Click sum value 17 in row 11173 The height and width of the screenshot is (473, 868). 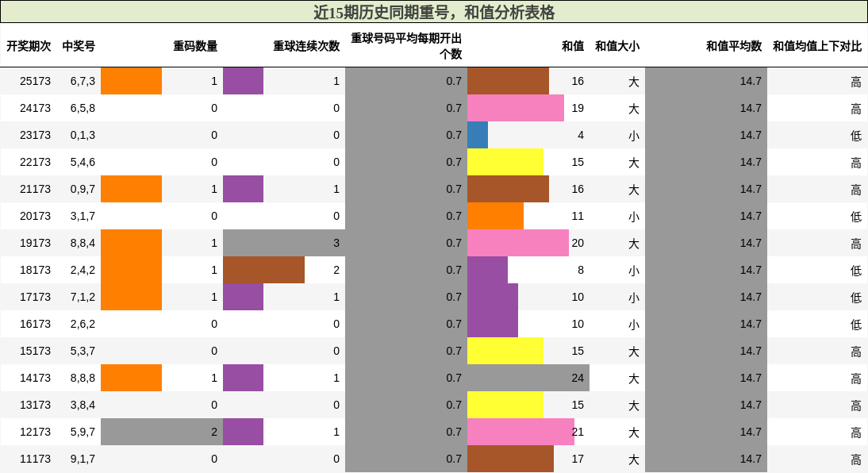(x=578, y=459)
